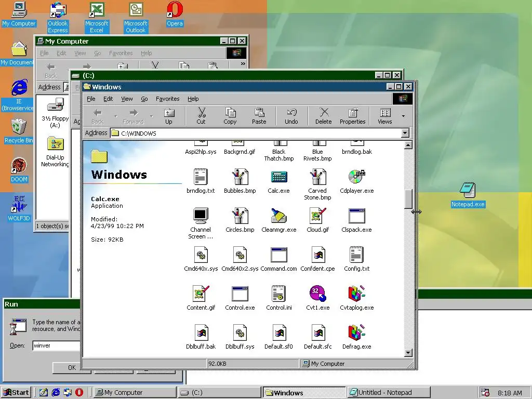The height and width of the screenshot is (399, 532).
Task: Click the scroll down arrow in Windows window
Action: click(x=408, y=353)
